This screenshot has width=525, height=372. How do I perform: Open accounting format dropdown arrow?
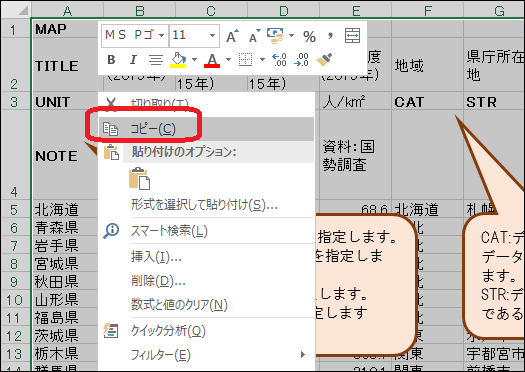[291, 35]
